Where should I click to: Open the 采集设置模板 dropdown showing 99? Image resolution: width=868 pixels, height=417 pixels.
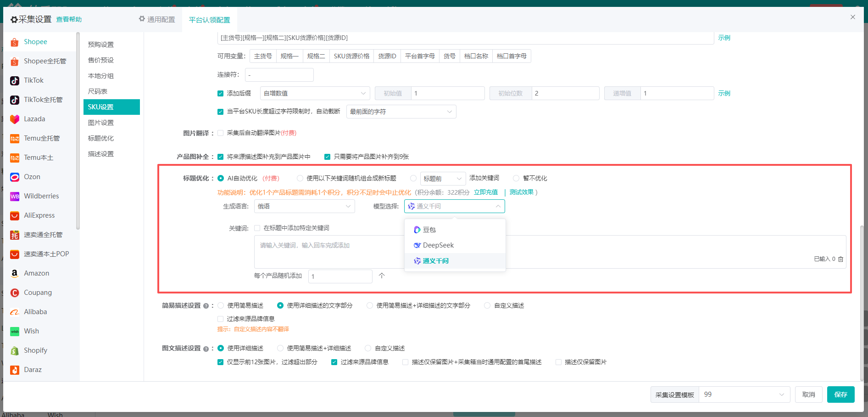[x=744, y=394]
